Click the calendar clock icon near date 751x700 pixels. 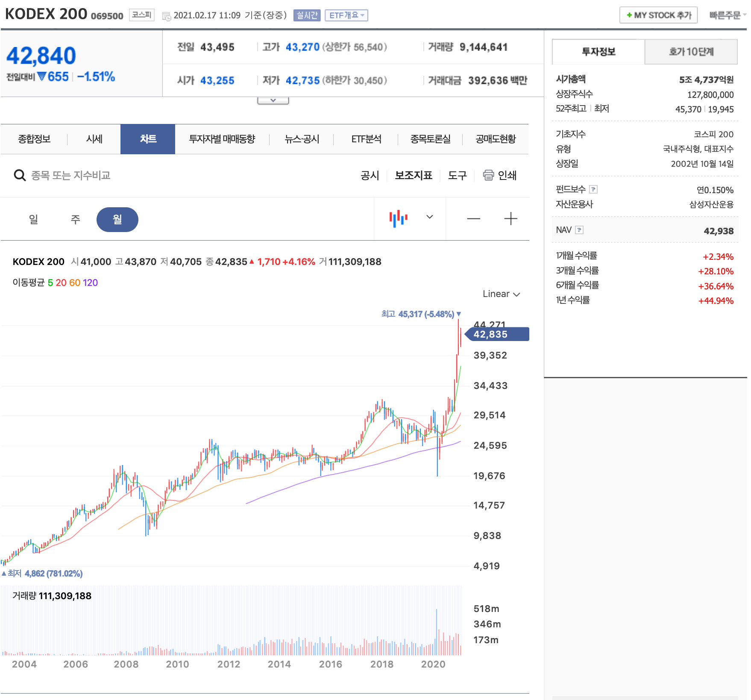pyautogui.click(x=166, y=16)
